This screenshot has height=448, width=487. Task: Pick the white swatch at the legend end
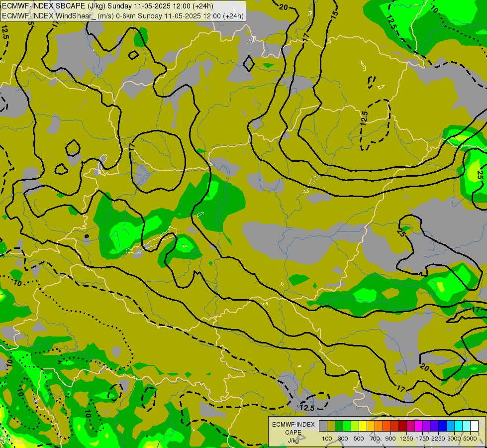click(x=474, y=426)
